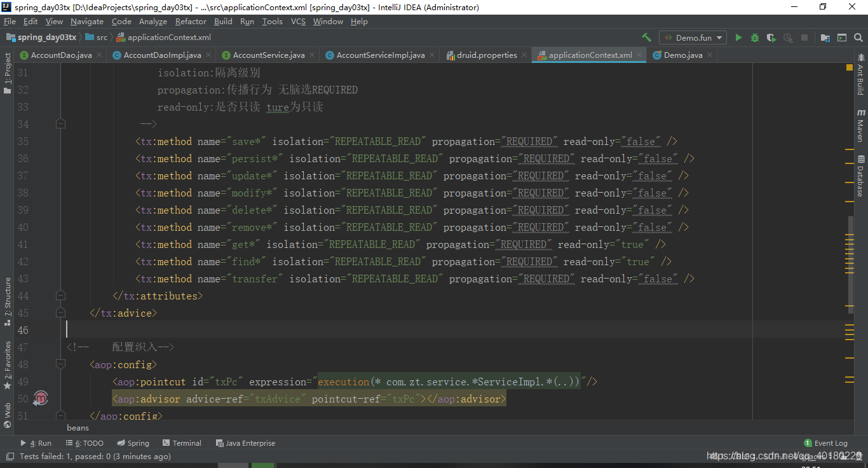868x468 pixels.
Task: Open the Terminal tool window
Action: (182, 443)
